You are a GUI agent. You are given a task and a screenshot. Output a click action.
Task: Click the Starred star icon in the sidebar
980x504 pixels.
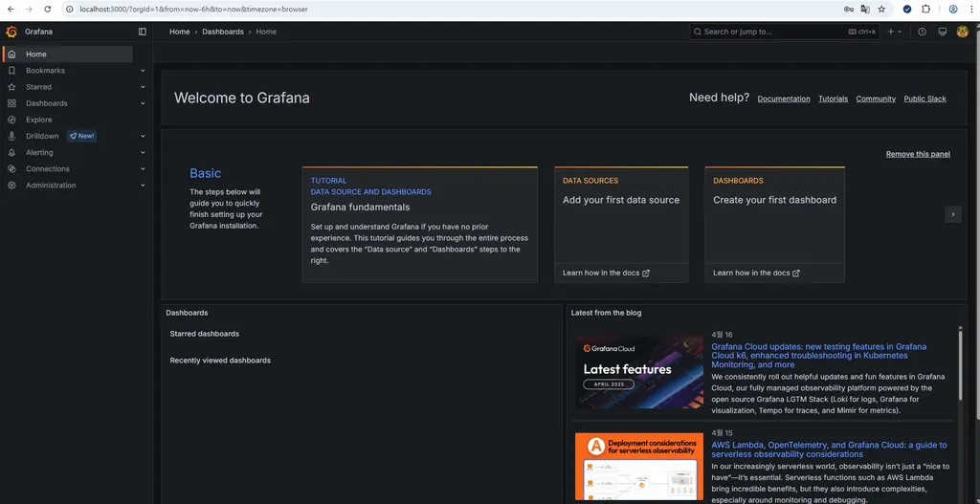click(x=11, y=87)
